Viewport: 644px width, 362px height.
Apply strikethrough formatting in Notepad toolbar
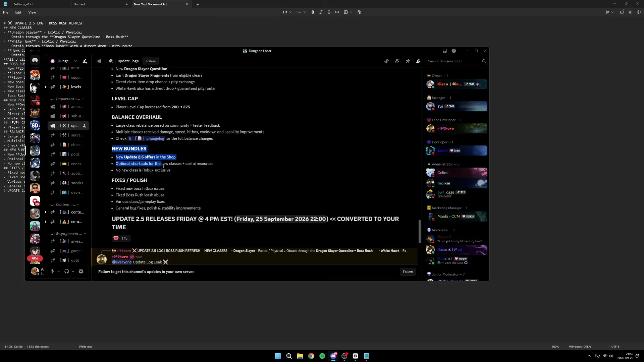(x=329, y=12)
